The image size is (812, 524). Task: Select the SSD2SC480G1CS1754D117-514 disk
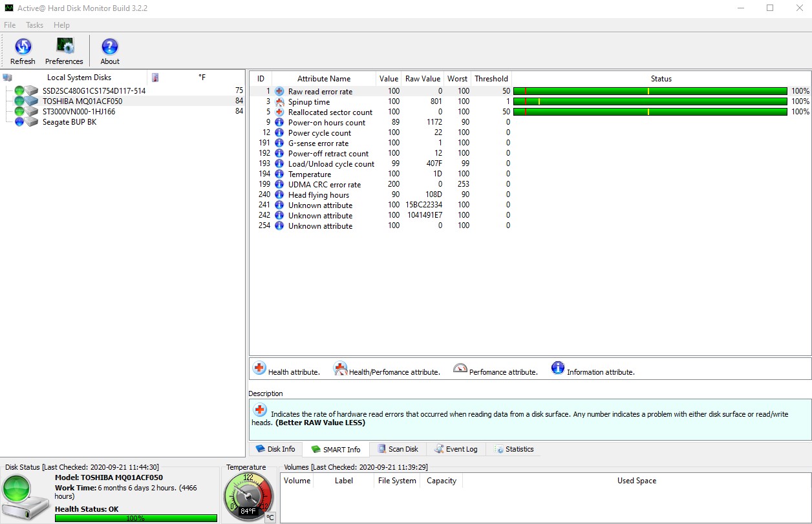tap(94, 91)
